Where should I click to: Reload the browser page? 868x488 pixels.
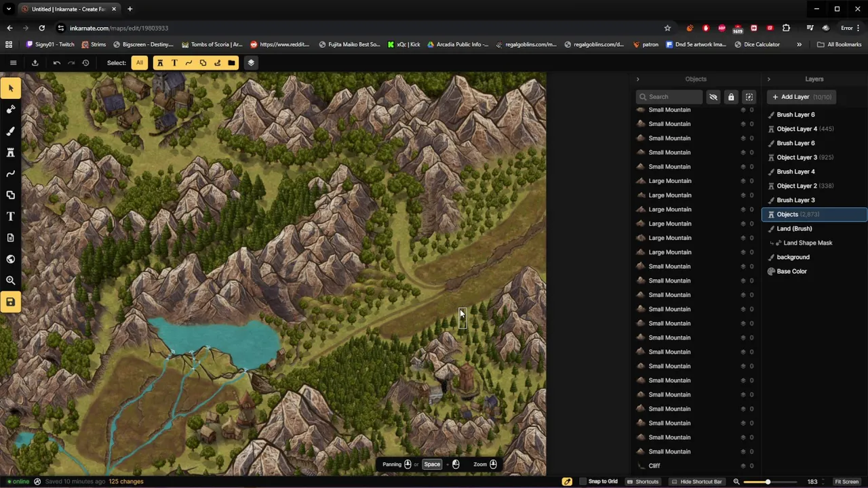(x=41, y=28)
